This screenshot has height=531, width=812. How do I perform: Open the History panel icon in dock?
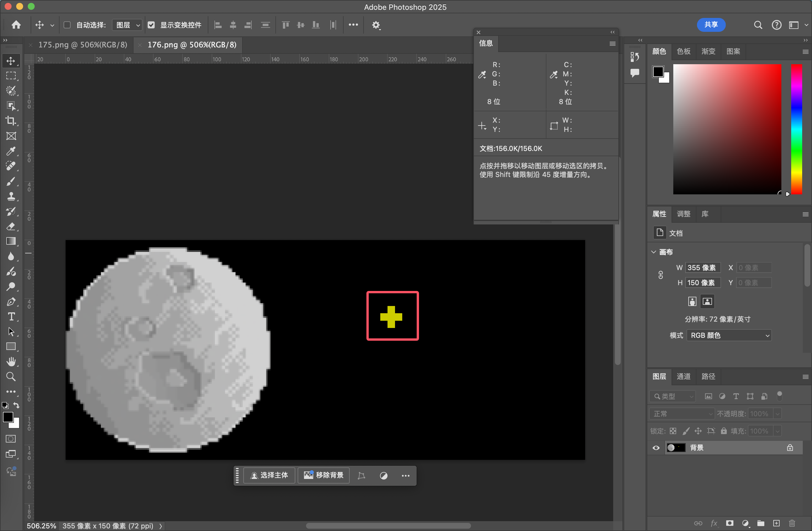coord(635,57)
